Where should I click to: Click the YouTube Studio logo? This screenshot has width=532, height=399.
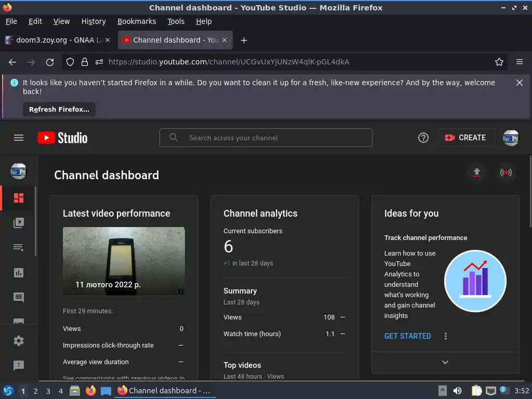[62, 138]
